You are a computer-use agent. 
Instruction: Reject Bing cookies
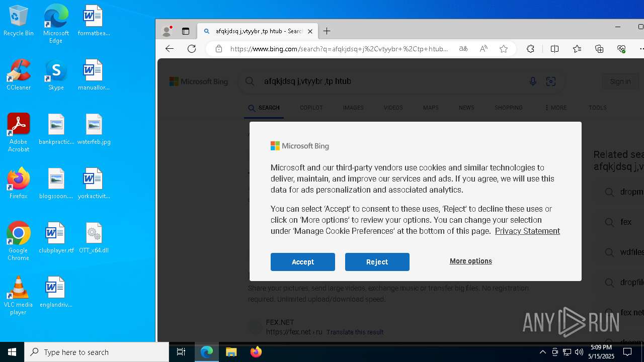click(x=377, y=262)
